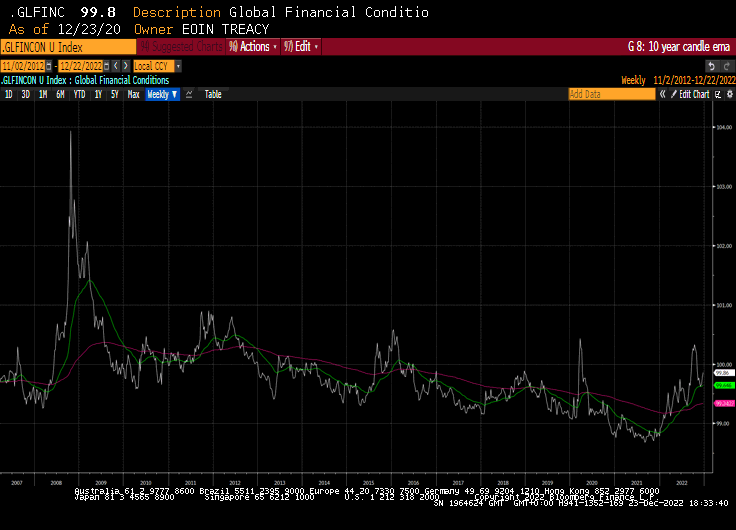Expand the Local CCY currency dropdown
This screenshot has height=530, width=736.
178,66
